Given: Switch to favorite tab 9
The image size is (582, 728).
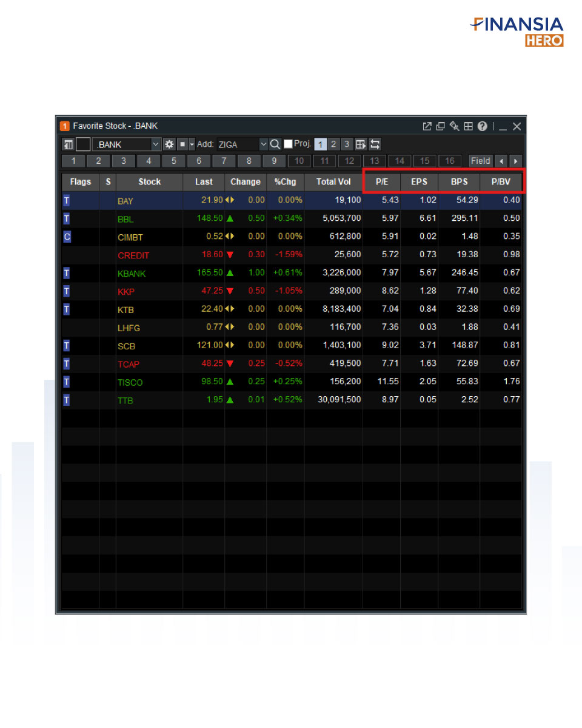Looking at the screenshot, I should [274, 161].
